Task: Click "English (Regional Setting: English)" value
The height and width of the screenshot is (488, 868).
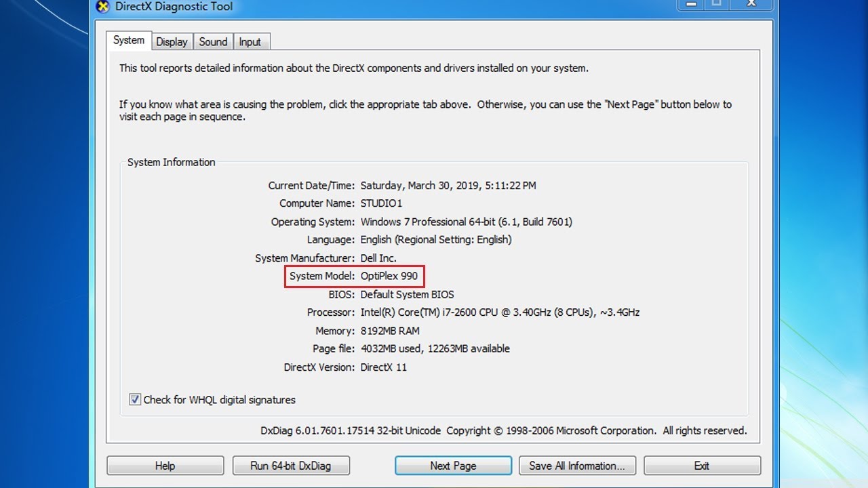Action: coord(436,240)
